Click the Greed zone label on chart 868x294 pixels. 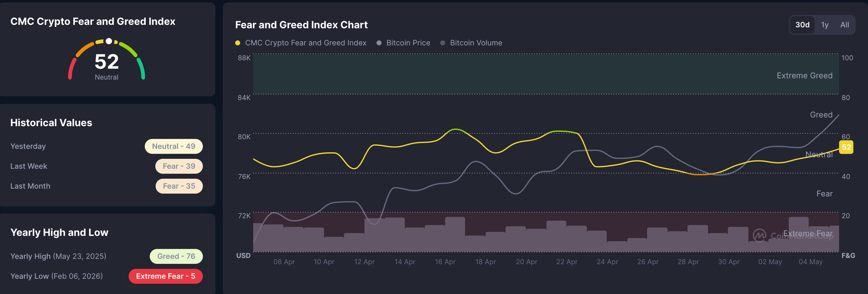coord(821,115)
